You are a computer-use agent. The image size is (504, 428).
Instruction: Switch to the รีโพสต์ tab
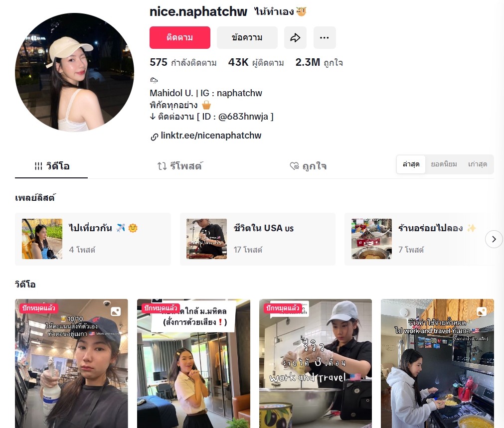[x=180, y=166]
